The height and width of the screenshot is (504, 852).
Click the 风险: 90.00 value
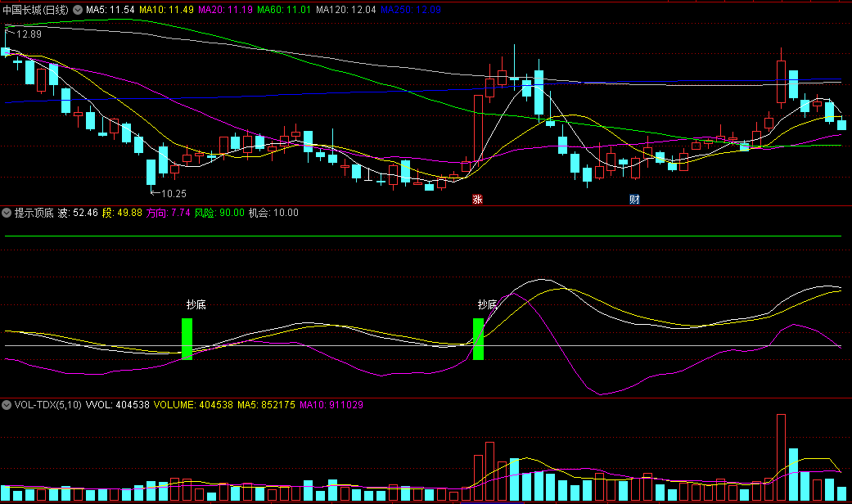(219, 213)
